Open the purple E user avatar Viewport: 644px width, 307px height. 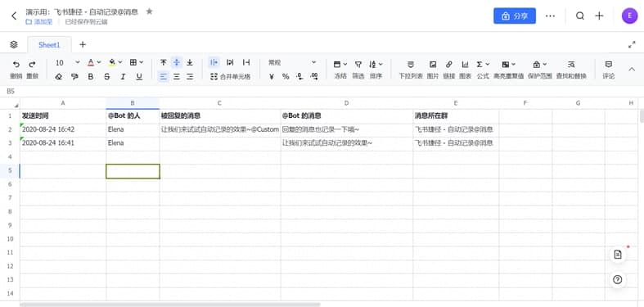629,16
